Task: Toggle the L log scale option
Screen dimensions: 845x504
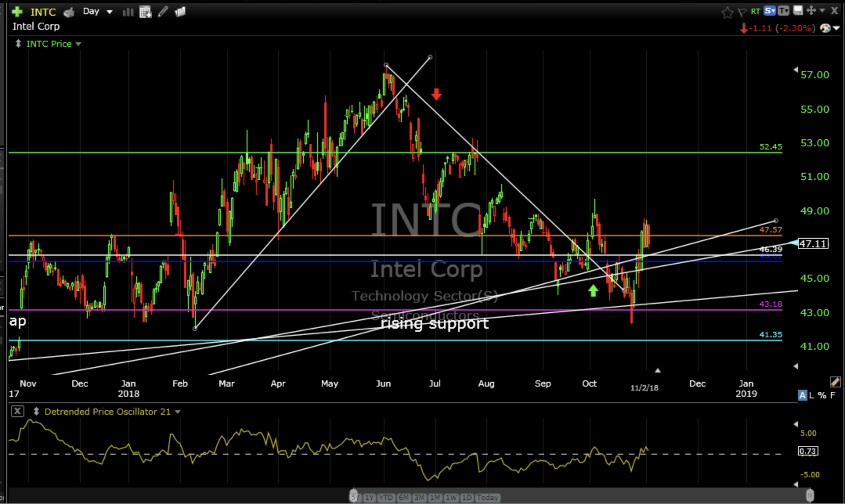Action: pos(812,395)
